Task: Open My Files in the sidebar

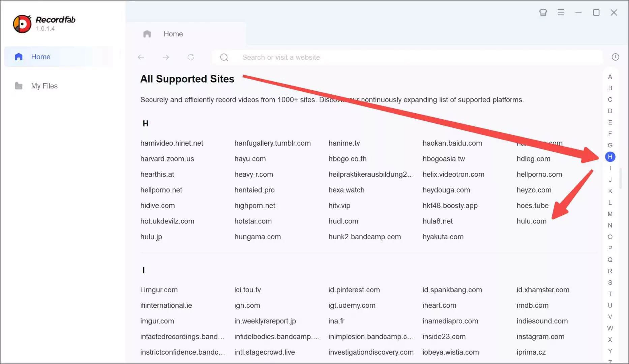Action: pos(36,86)
